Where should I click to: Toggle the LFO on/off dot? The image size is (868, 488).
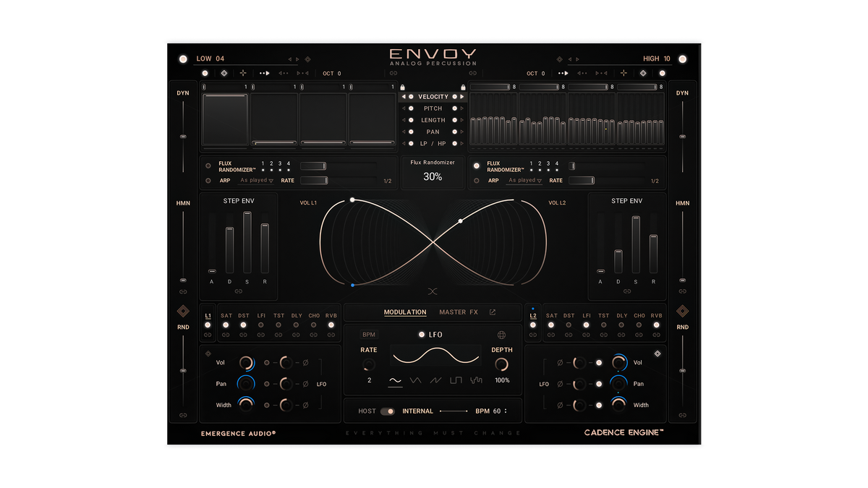click(x=422, y=335)
